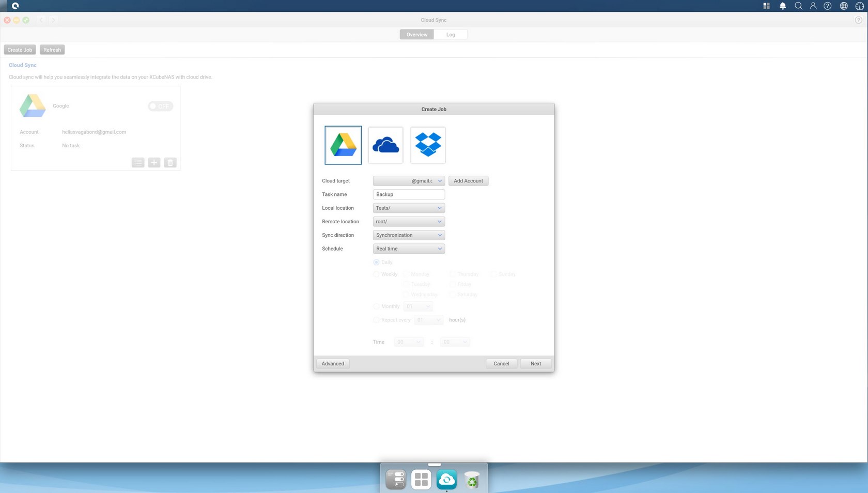Image resolution: width=868 pixels, height=493 pixels.
Task: Toggle the Google account OFF switch
Action: (160, 106)
